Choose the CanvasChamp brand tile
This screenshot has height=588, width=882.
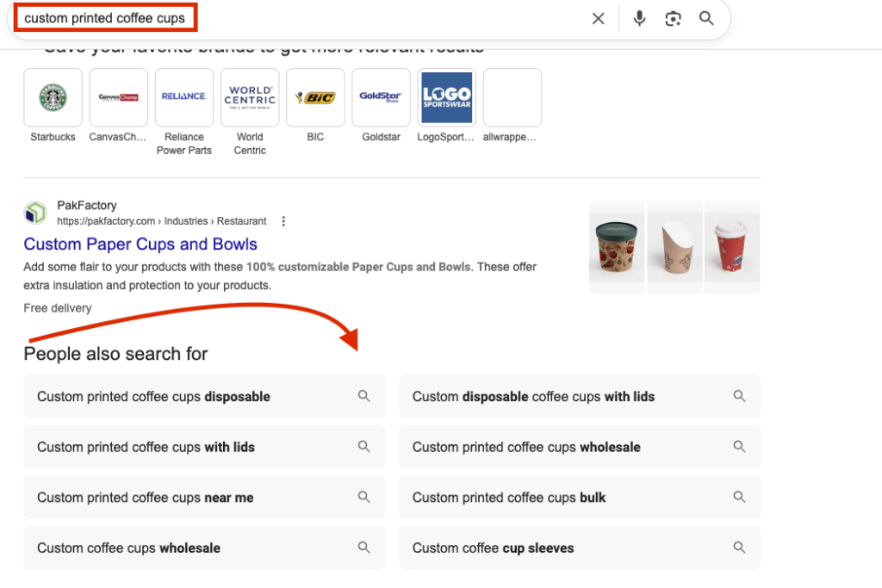click(x=118, y=97)
